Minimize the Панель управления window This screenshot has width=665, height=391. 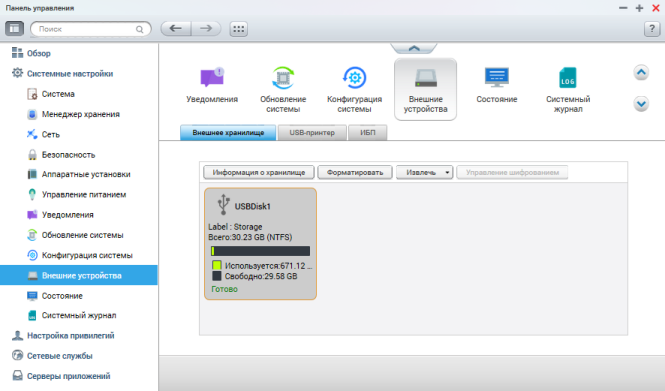click(623, 8)
